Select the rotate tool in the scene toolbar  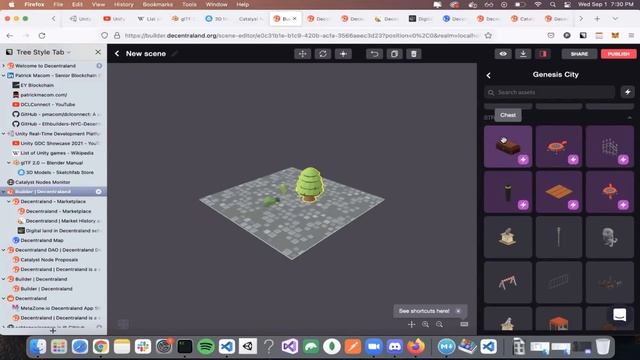[322, 54]
